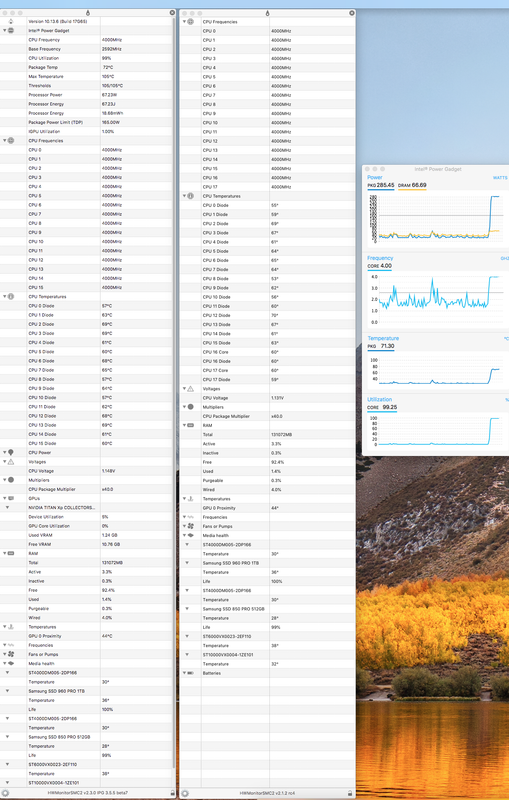Click the lock icon in left window footer
Viewport: 509px width, 800px height.
click(172, 793)
